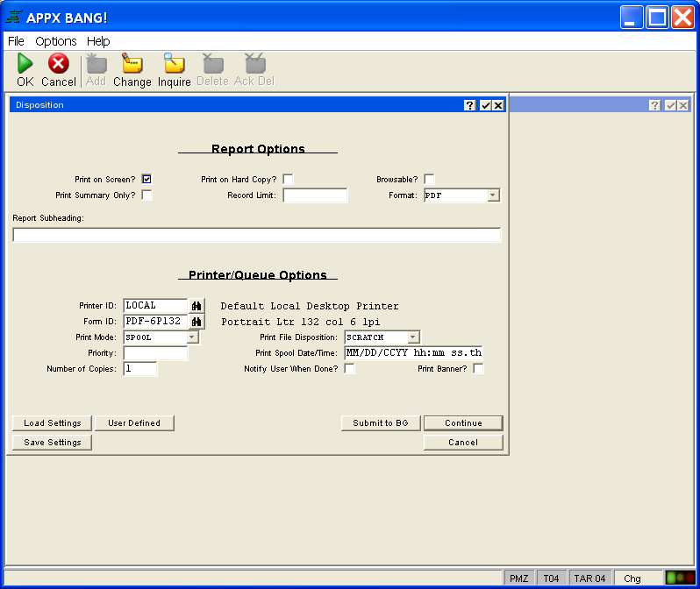Click the Disposition title bar checkmark icon
700x589 pixels.
click(484, 105)
